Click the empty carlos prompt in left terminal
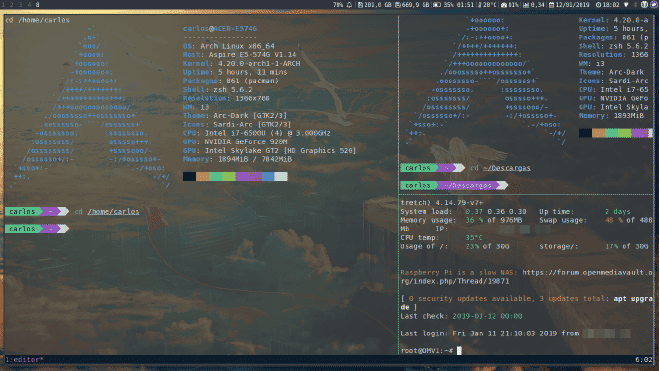Screen dimensions: 660x371 37,229
